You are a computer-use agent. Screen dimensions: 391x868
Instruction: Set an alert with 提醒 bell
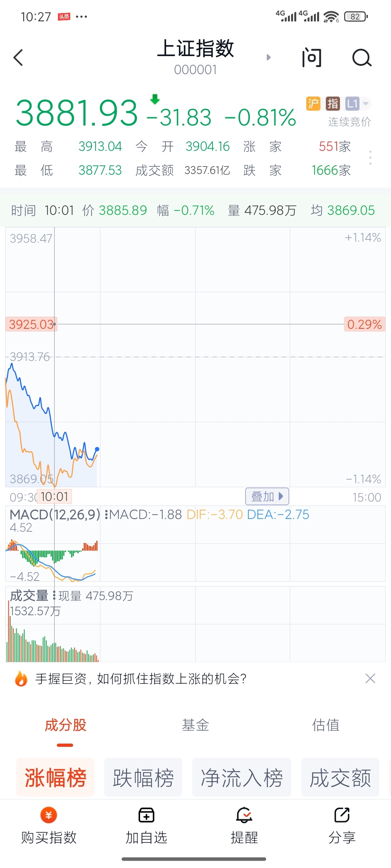tap(244, 815)
